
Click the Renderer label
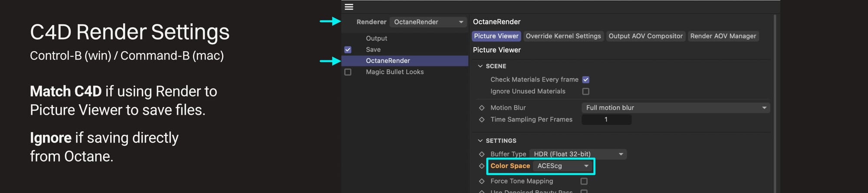pos(371,22)
